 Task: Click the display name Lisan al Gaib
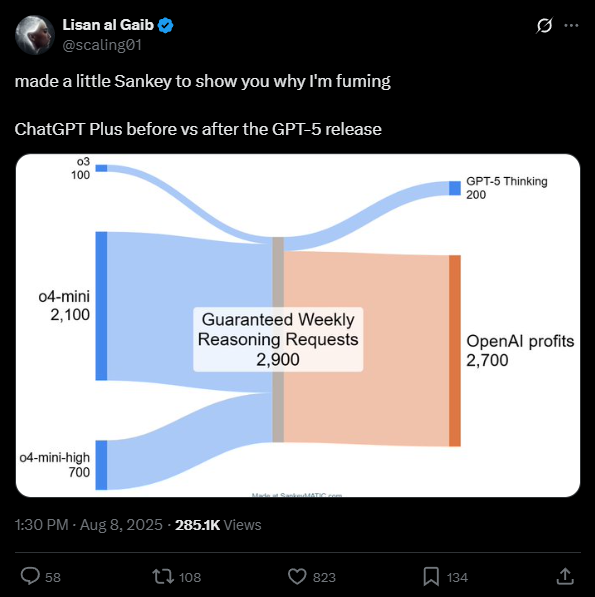tap(108, 25)
